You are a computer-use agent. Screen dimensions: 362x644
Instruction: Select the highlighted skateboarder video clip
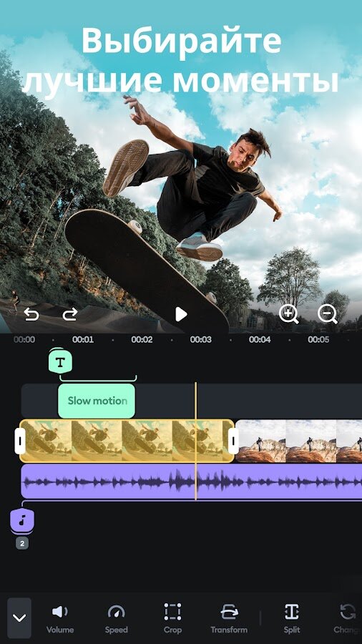click(127, 441)
